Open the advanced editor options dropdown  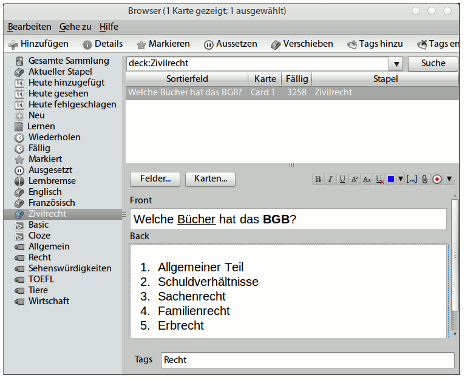coord(449,179)
